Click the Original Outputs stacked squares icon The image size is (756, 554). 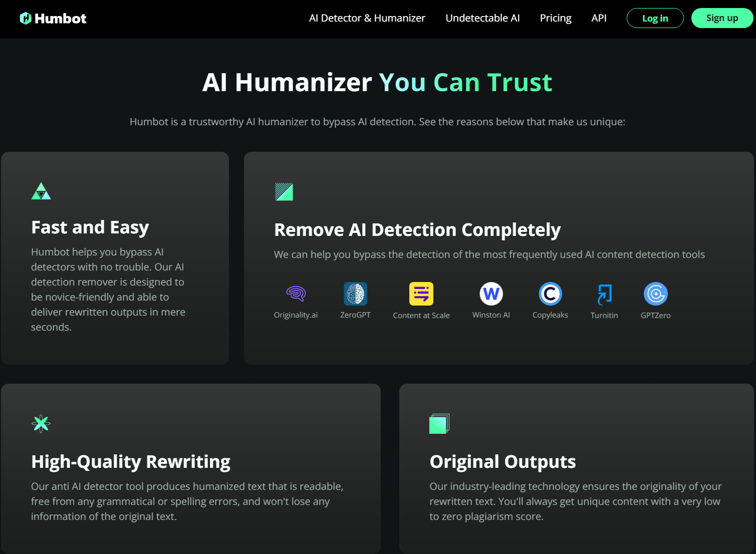[x=439, y=424]
